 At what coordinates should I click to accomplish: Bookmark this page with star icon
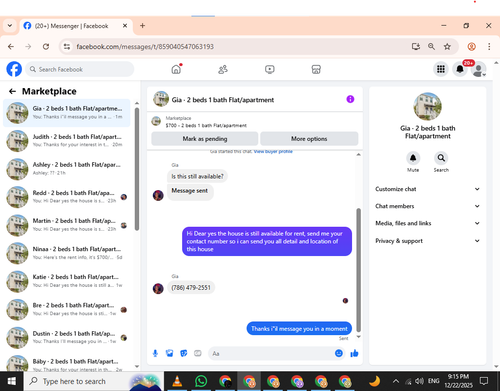(447, 46)
